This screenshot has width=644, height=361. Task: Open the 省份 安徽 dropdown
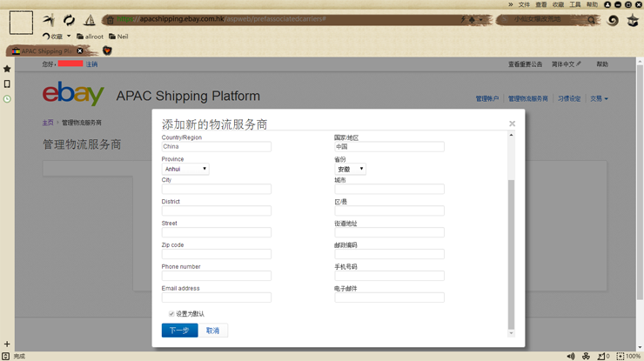pyautogui.click(x=350, y=169)
